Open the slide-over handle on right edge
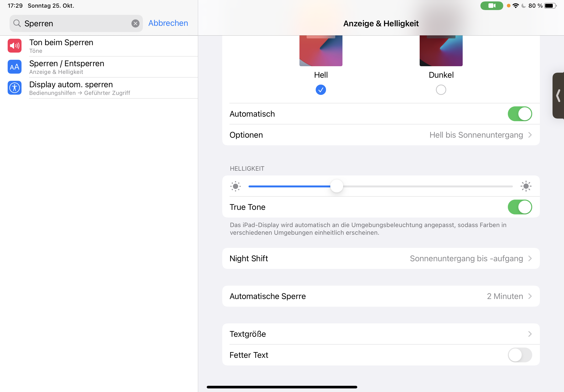564x392 pixels. pyautogui.click(x=558, y=96)
